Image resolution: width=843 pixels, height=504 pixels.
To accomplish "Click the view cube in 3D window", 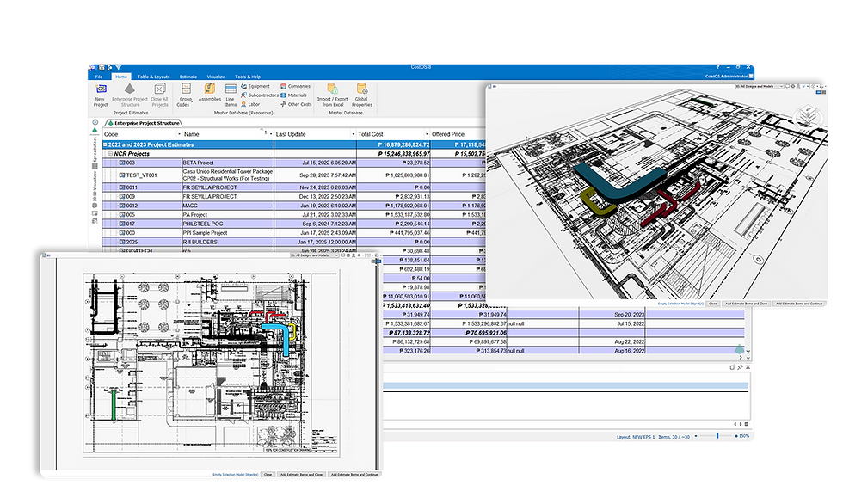I will tap(808, 115).
